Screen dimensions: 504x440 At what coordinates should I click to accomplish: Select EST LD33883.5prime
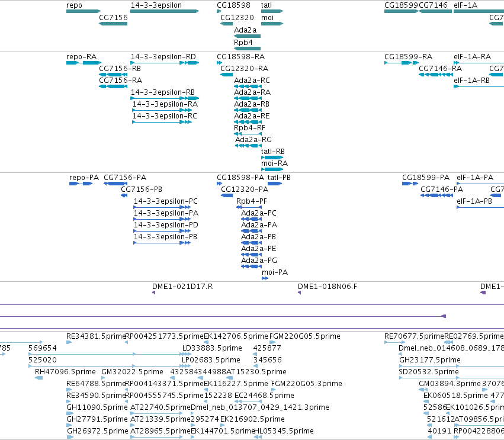(212, 348)
